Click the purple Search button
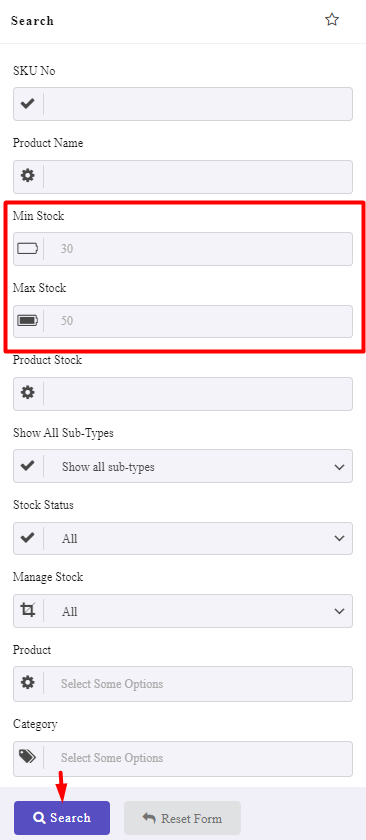This screenshot has width=366, height=840. (62, 818)
